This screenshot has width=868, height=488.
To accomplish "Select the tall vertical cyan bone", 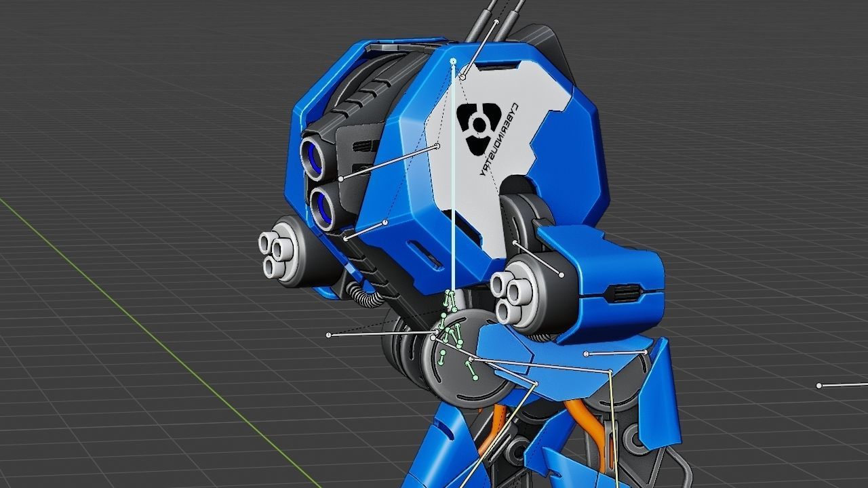I will click(x=454, y=176).
